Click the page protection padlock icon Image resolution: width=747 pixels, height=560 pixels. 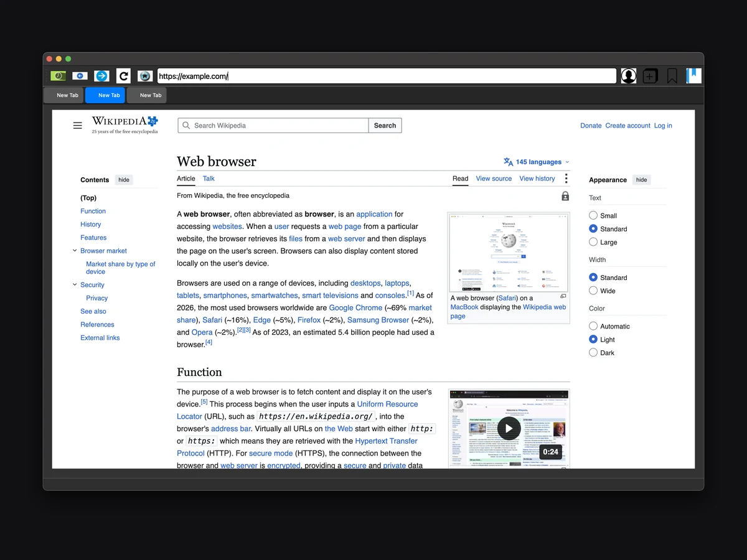point(565,196)
